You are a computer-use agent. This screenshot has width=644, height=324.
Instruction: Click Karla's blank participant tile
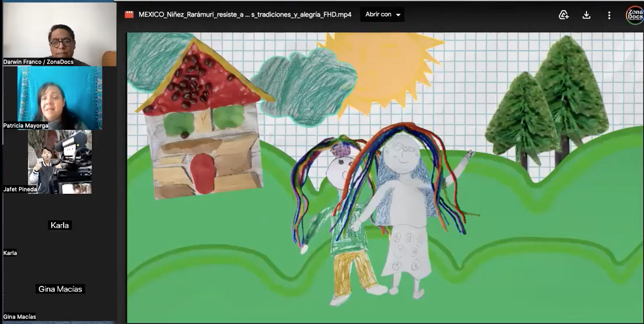(59, 225)
